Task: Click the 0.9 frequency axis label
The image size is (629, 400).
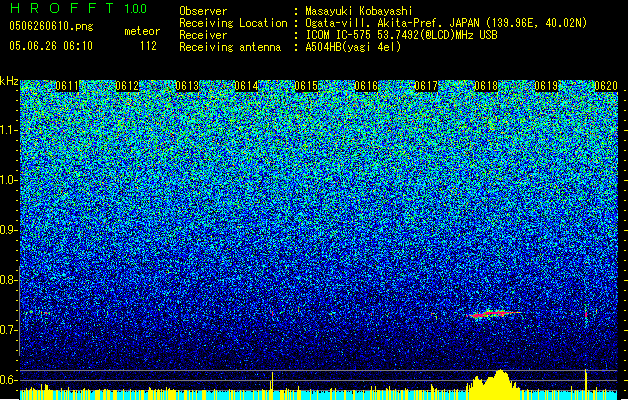Action: (x=9, y=230)
